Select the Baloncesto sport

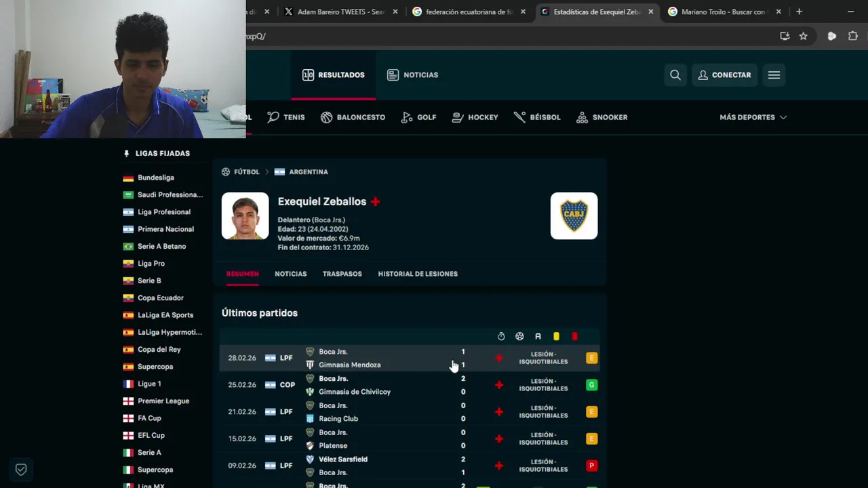[353, 117]
